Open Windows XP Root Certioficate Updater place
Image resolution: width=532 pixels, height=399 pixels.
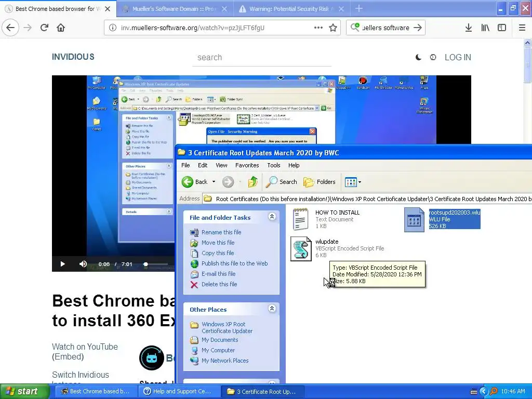click(227, 327)
